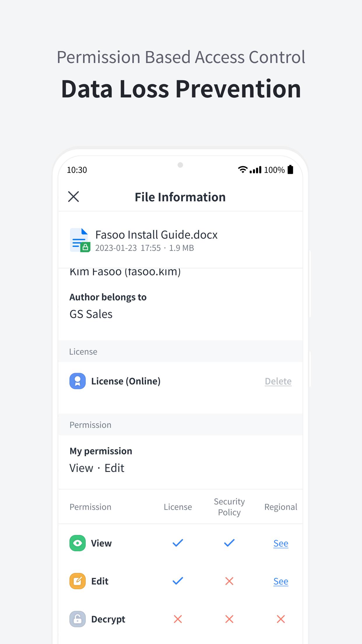Tap the Decrypt permission row label
The height and width of the screenshot is (644, 362).
[x=108, y=619]
